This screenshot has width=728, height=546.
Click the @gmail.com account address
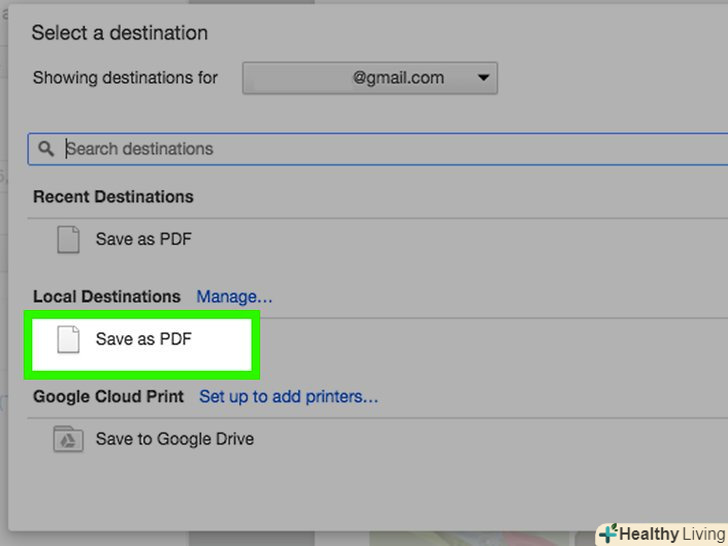click(x=398, y=78)
